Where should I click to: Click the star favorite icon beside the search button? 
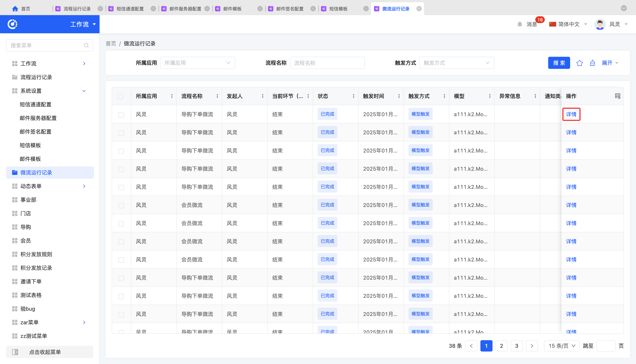pos(579,63)
